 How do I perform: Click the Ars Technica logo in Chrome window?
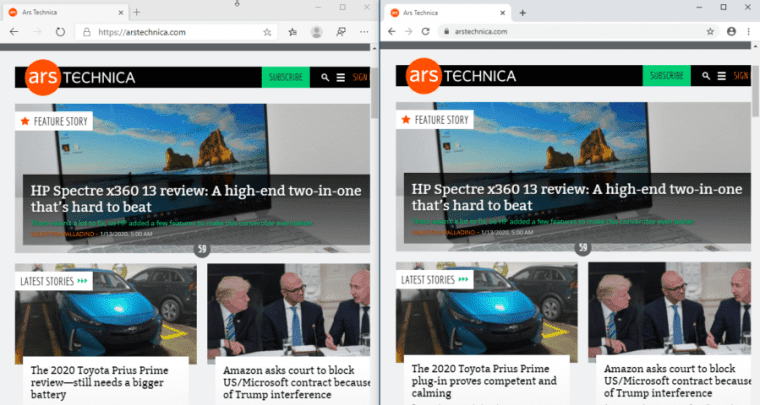461,76
